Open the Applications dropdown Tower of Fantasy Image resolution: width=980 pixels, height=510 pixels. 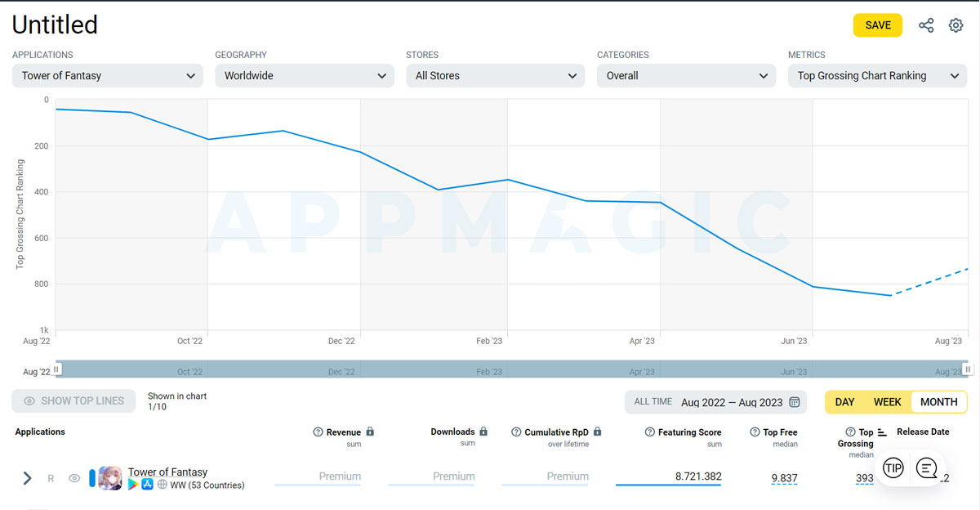coord(108,75)
